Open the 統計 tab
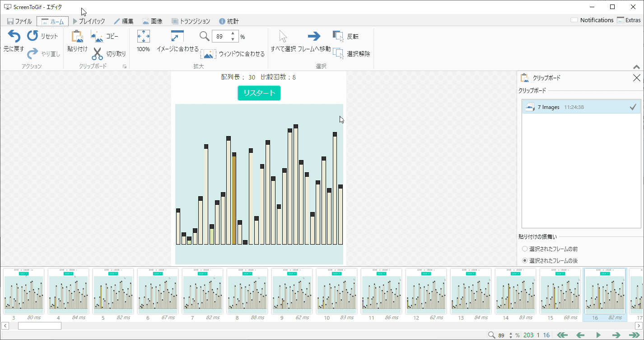 point(229,21)
